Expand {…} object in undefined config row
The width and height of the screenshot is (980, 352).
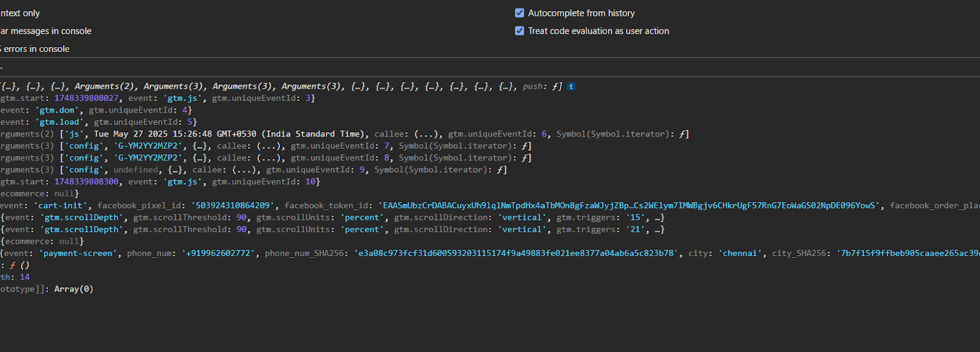tap(175, 170)
